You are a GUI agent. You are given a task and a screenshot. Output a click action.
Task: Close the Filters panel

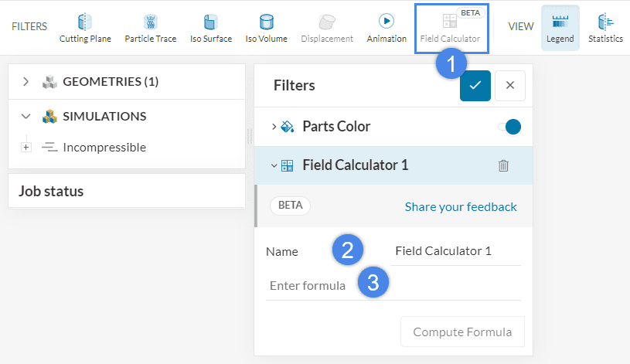[510, 85]
